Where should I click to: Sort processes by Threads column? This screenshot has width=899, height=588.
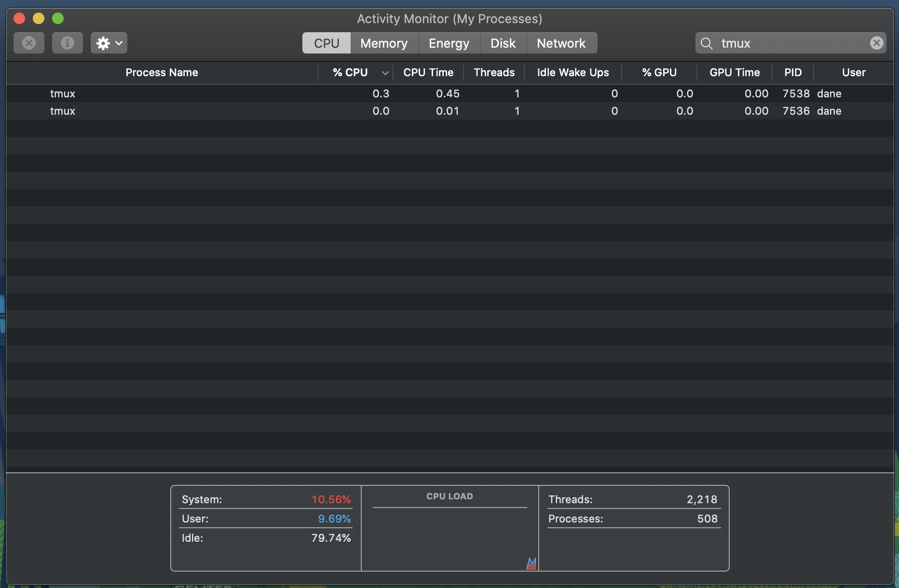point(493,72)
